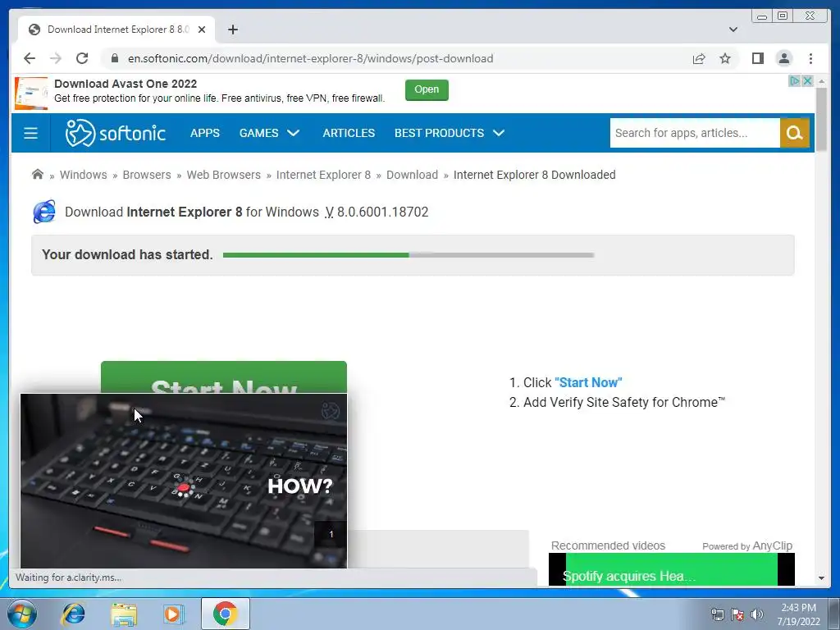Open the Chrome side panel
840x630 pixels.
(757, 58)
